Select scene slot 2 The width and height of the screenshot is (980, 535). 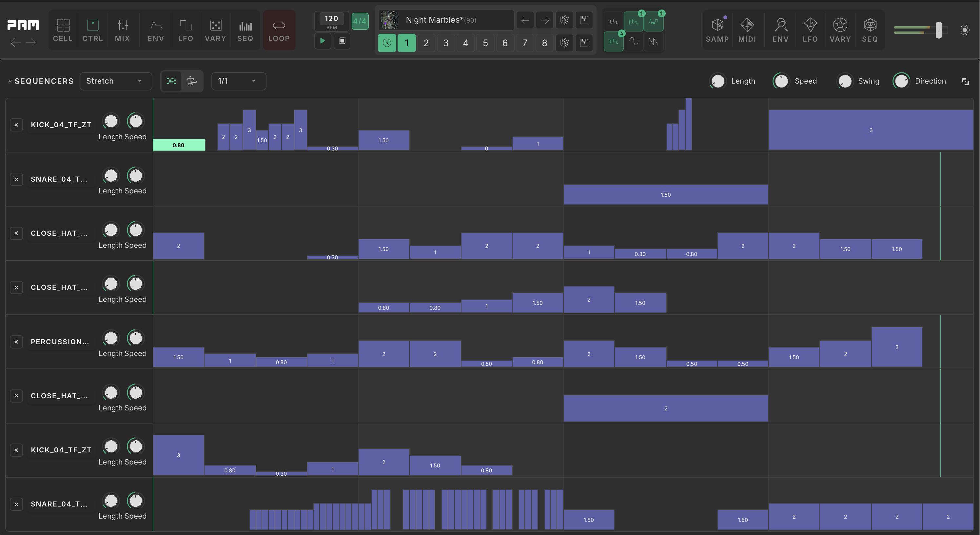(426, 43)
